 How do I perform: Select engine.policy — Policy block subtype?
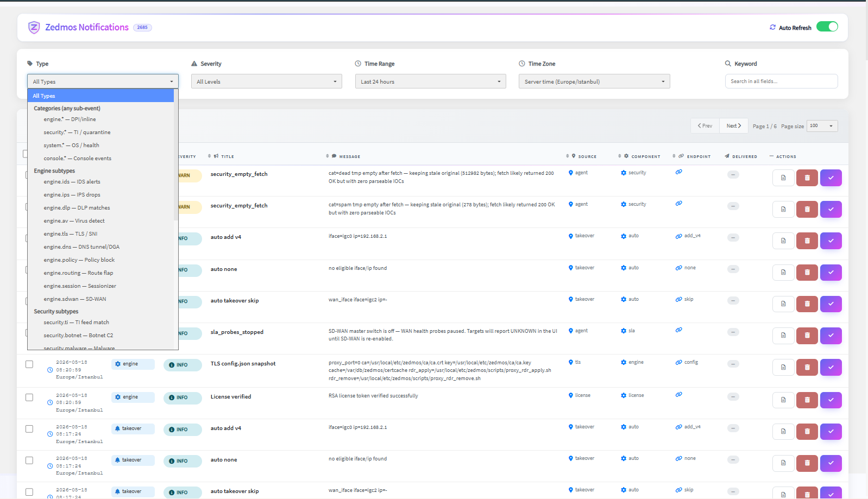pyautogui.click(x=100, y=260)
